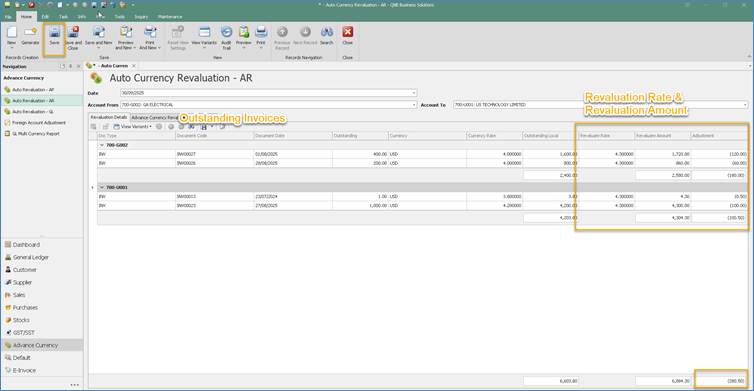Click the Save and Close icon
Screen dimensions: 754x391
click(73, 33)
